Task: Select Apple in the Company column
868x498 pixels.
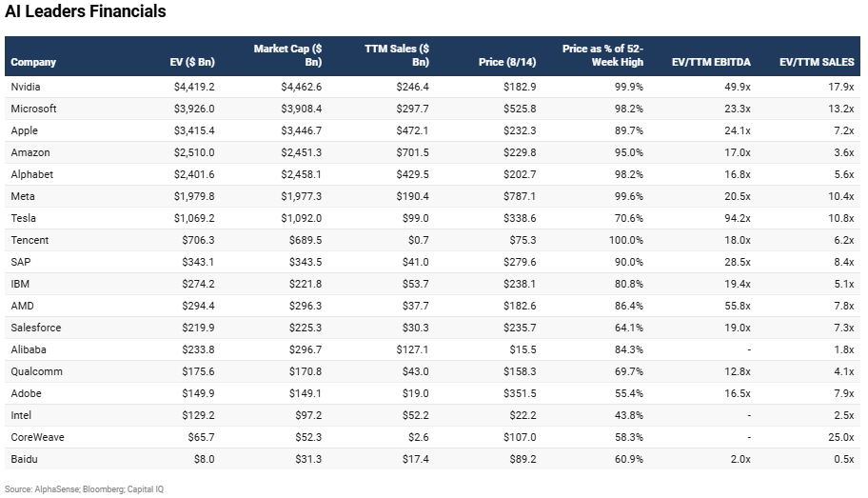Action: click(24, 130)
